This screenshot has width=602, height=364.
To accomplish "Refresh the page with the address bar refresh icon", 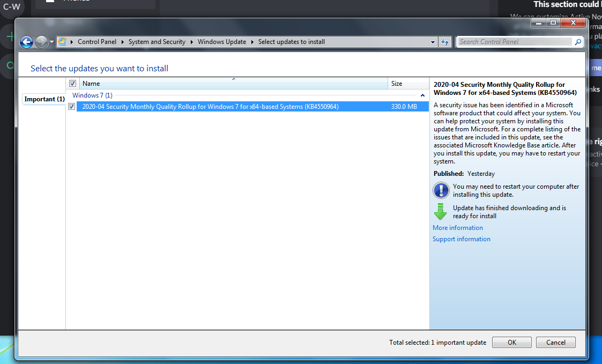I will click(x=444, y=42).
